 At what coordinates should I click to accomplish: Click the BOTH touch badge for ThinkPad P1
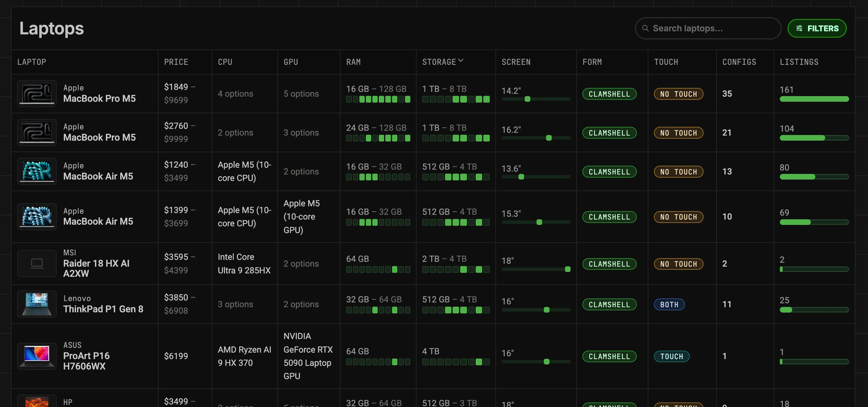[x=669, y=304]
